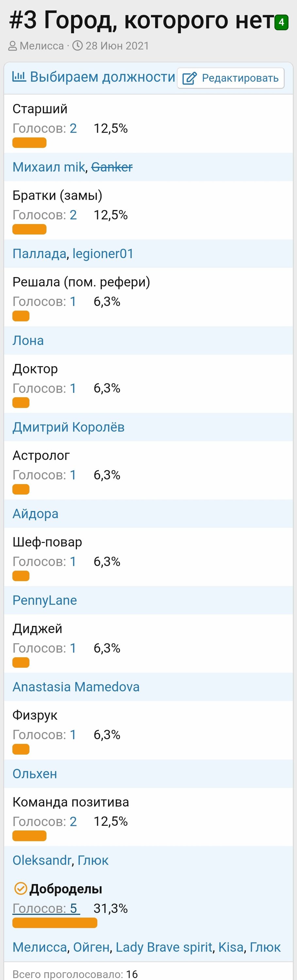Viewport: 297px width, 980px height.
Task: Open the Lady Brave spirit voter link
Action: coord(164,947)
